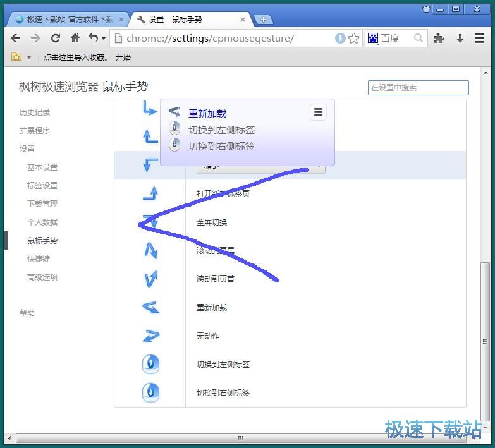The image size is (495, 448).
Task: Click the undo closed tab icon
Action: pyautogui.click(x=94, y=38)
